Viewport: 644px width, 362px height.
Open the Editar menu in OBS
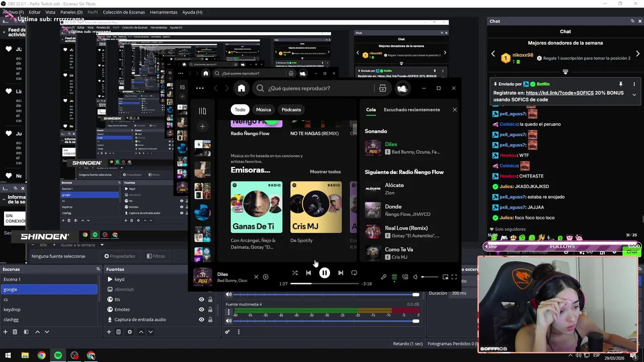[35, 12]
